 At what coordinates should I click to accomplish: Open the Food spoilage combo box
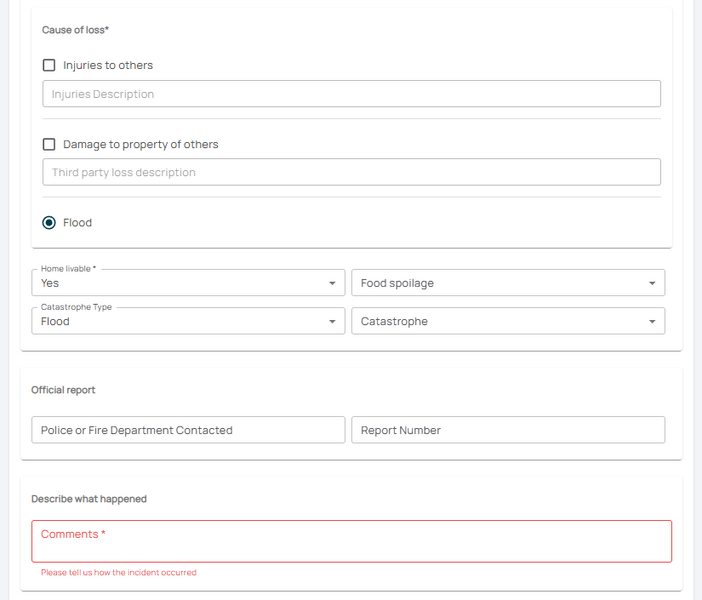click(500, 283)
